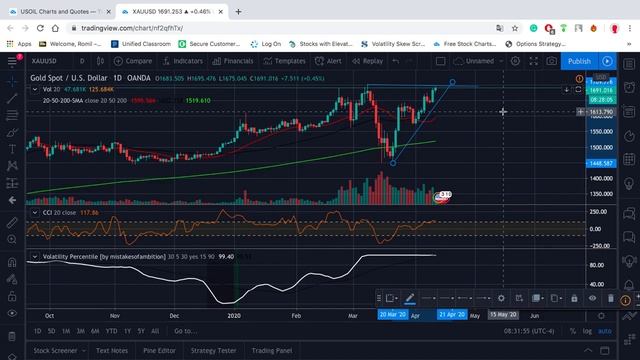Open chart settings gear in top toolbar
This screenshot has width=640, height=360.
(516, 61)
